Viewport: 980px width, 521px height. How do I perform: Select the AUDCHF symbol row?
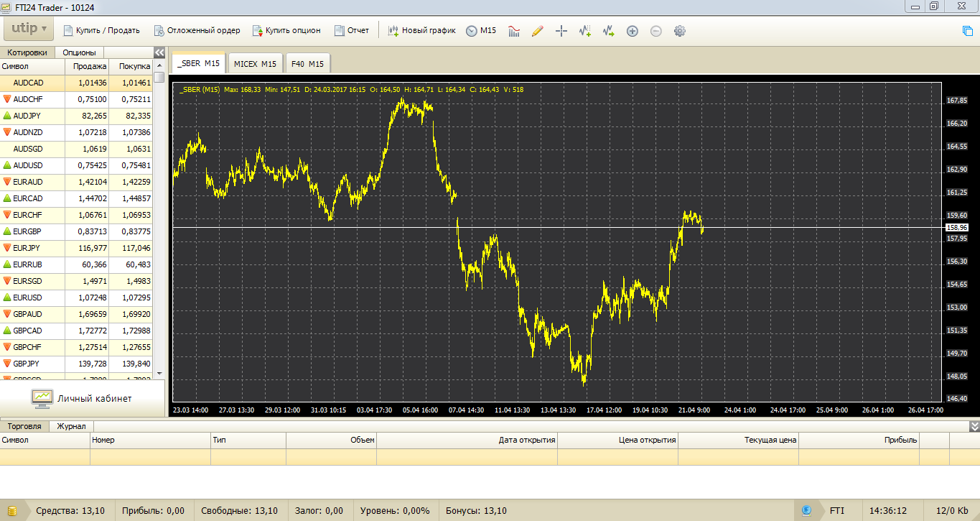click(76, 99)
